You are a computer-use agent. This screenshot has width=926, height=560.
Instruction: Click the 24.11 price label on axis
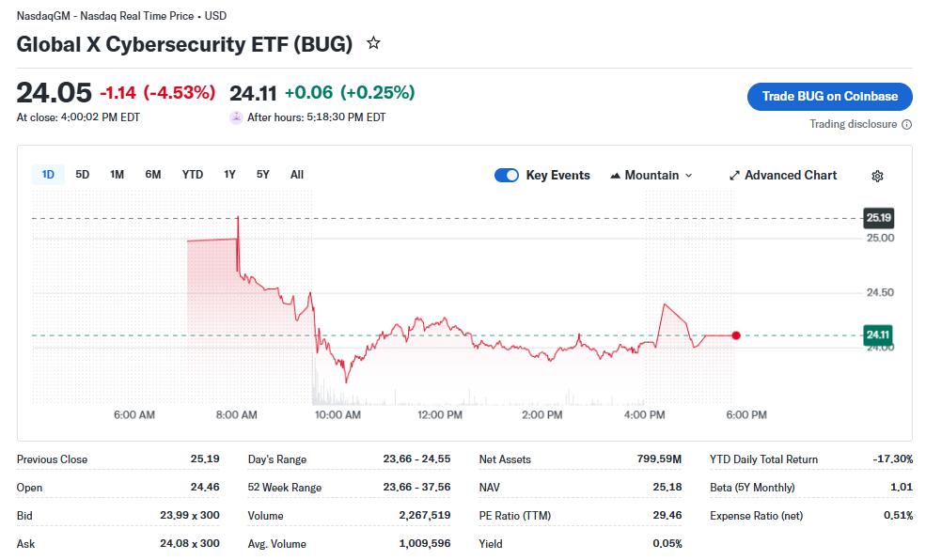[x=878, y=334]
